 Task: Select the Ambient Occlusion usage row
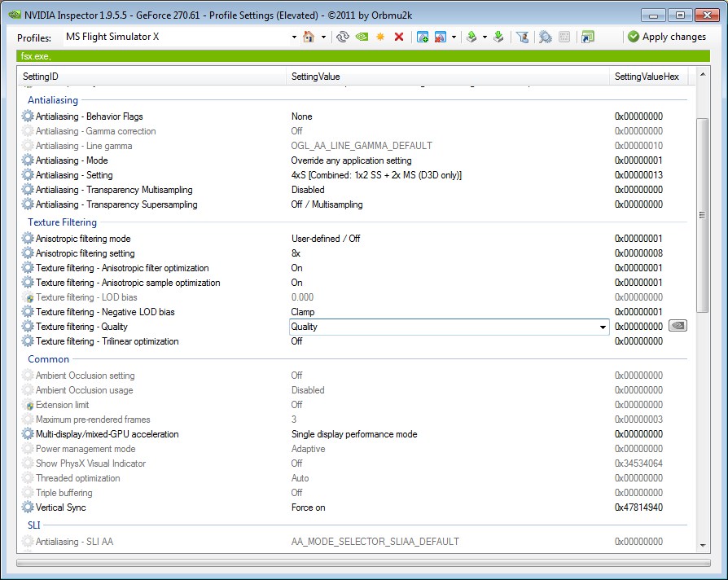click(x=353, y=390)
